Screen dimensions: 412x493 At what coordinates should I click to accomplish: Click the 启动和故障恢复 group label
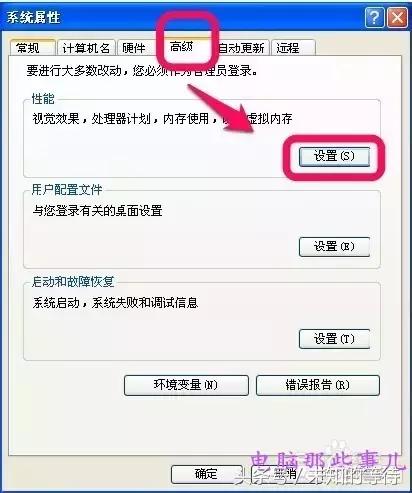point(73,282)
